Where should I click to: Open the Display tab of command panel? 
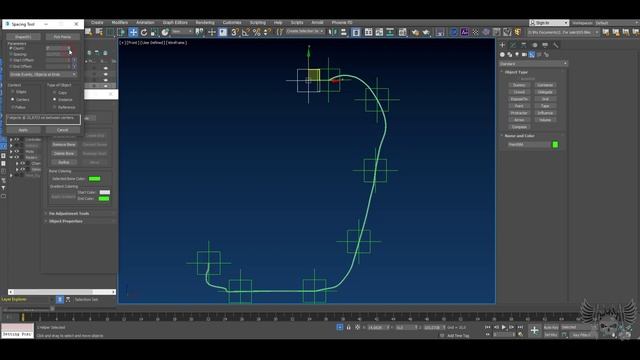[x=545, y=45]
